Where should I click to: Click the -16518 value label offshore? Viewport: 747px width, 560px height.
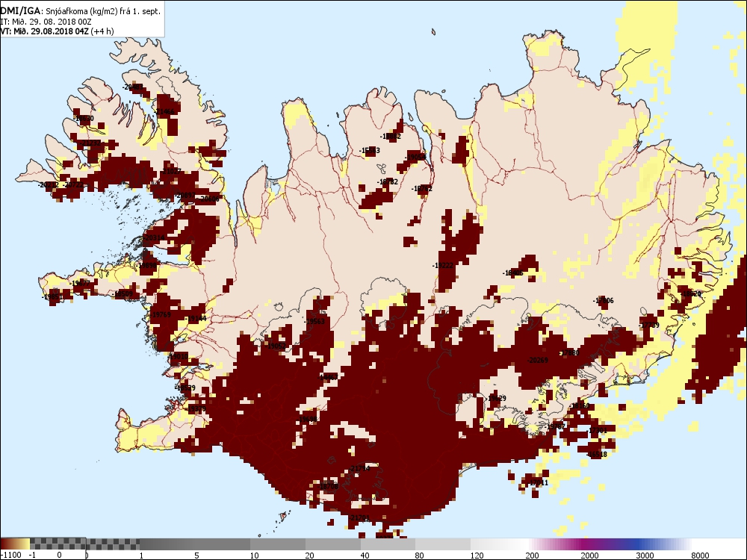coord(597,454)
